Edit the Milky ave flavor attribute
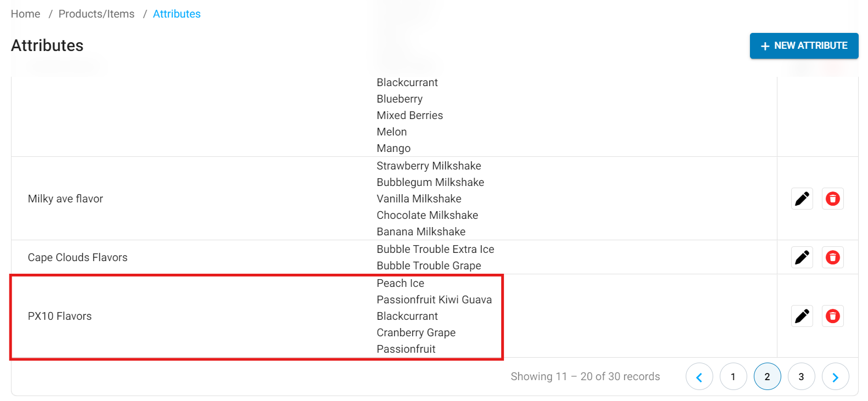 pyautogui.click(x=802, y=199)
